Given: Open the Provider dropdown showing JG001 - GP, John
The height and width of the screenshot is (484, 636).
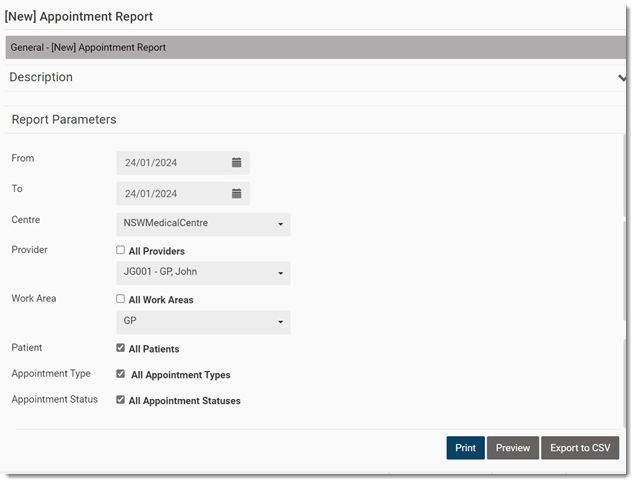Looking at the screenshot, I should [203, 273].
